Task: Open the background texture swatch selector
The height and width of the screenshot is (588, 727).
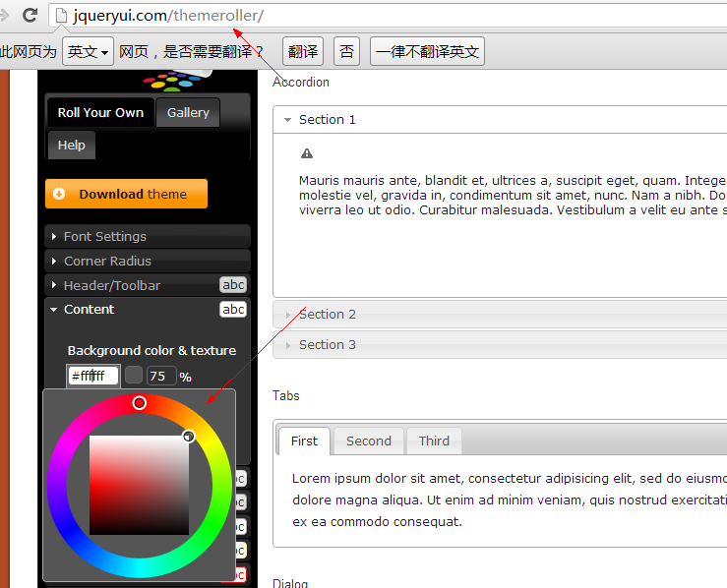Action: click(134, 376)
